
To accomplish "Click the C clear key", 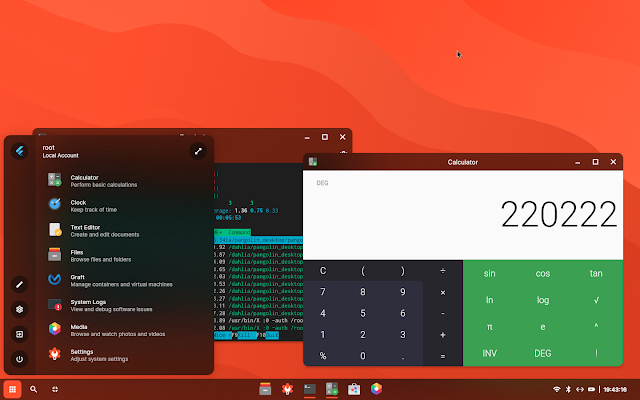I will (x=323, y=271).
